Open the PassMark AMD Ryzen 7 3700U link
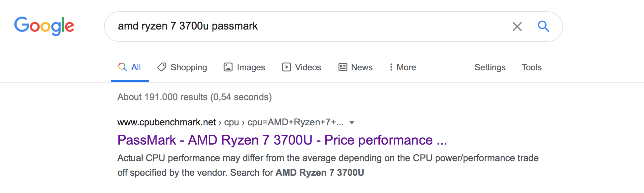The height and width of the screenshot is (193, 644). coord(282,140)
